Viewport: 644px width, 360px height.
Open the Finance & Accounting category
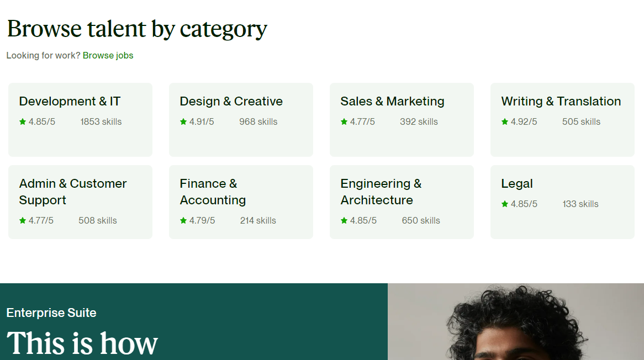coord(241,202)
